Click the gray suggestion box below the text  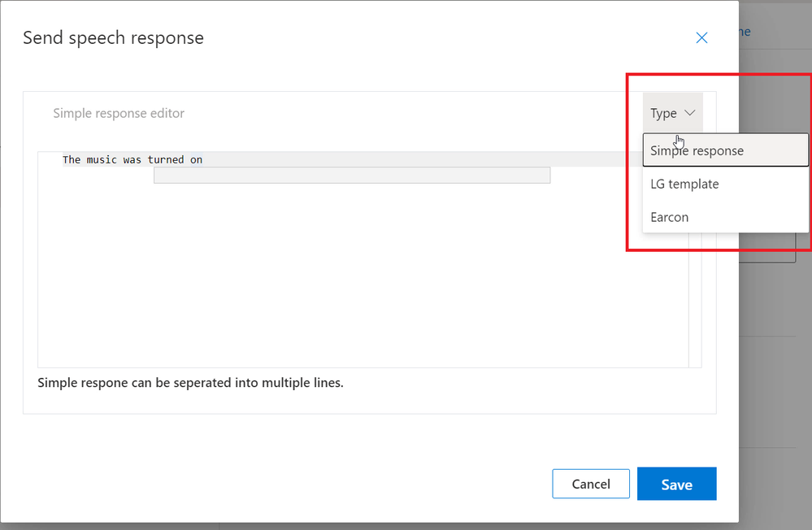tap(351, 176)
